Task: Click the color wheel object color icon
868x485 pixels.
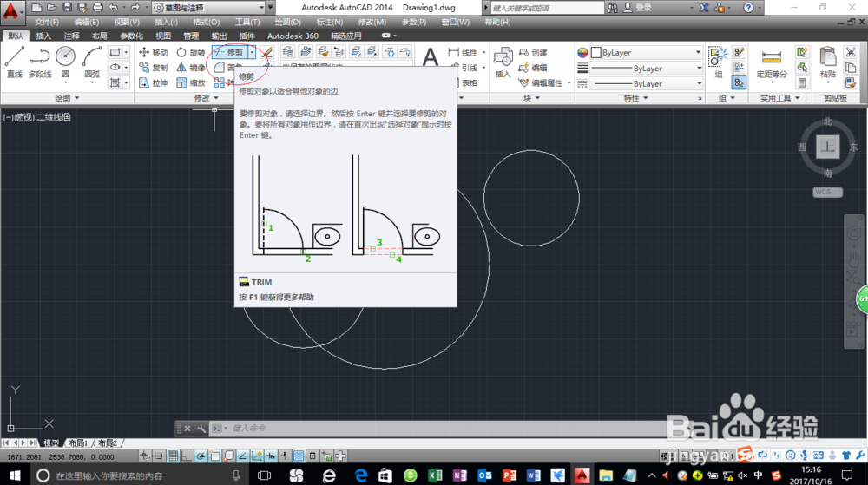Action: 582,53
